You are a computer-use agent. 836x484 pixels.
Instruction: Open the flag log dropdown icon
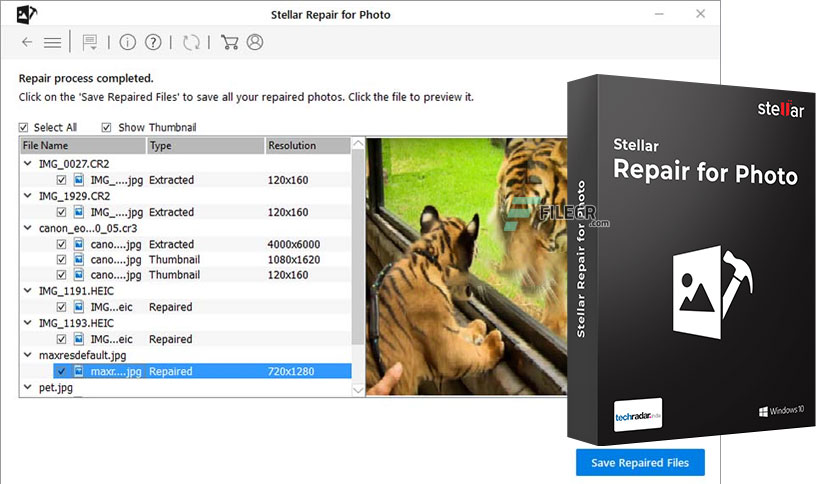(x=90, y=43)
